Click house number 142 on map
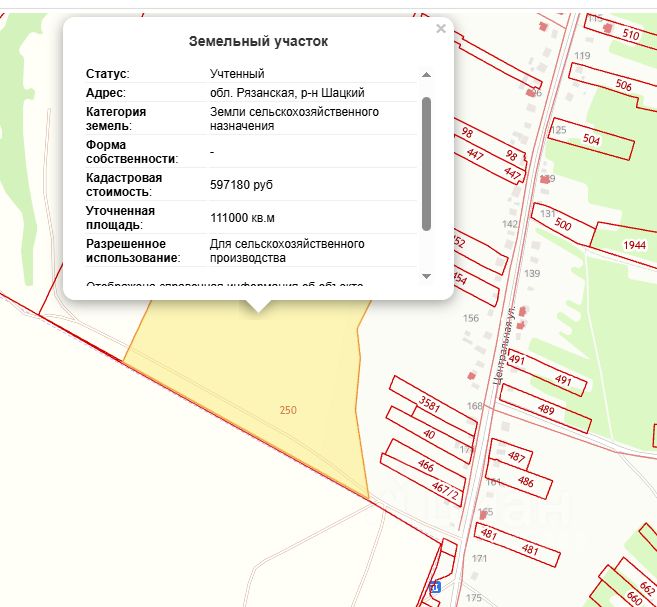Screen dimensions: 657x607 pyautogui.click(x=510, y=224)
